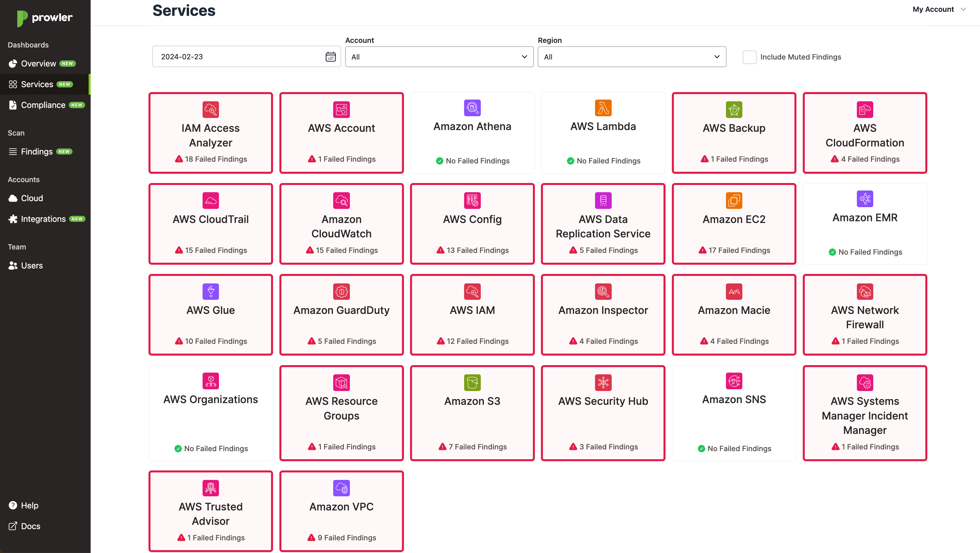Click the 'AWS CloudTrail' card title
Viewport: 980px width, 553px height.
pos(210,220)
